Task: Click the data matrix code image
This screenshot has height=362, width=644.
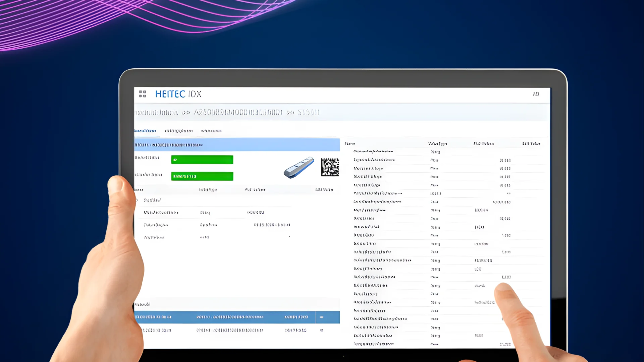Action: (330, 167)
